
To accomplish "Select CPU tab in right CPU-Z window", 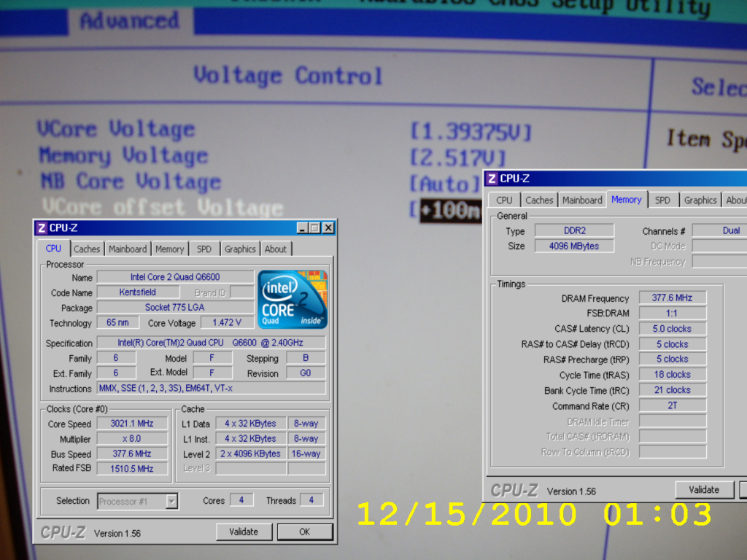I will click(x=505, y=201).
